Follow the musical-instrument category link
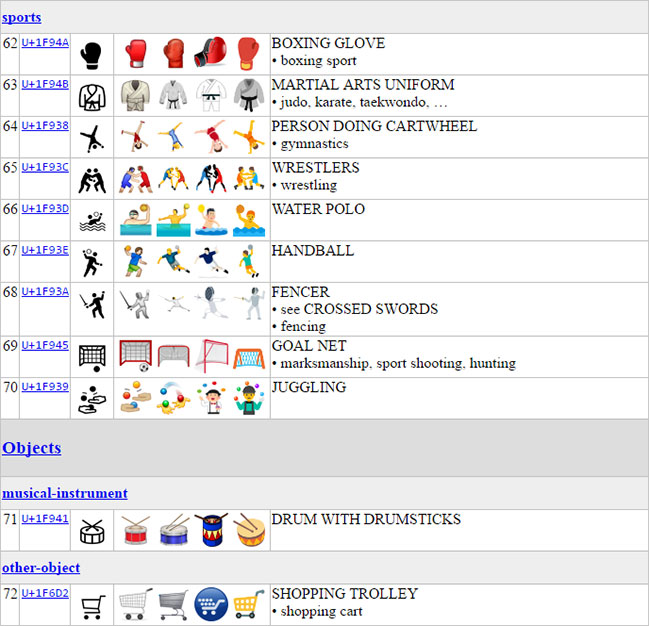Image resolution: width=649 pixels, height=626 pixels. (x=65, y=493)
